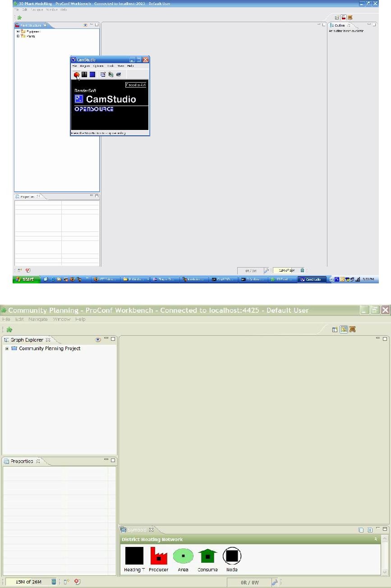Collapse the District Heating Network section

[376, 539]
